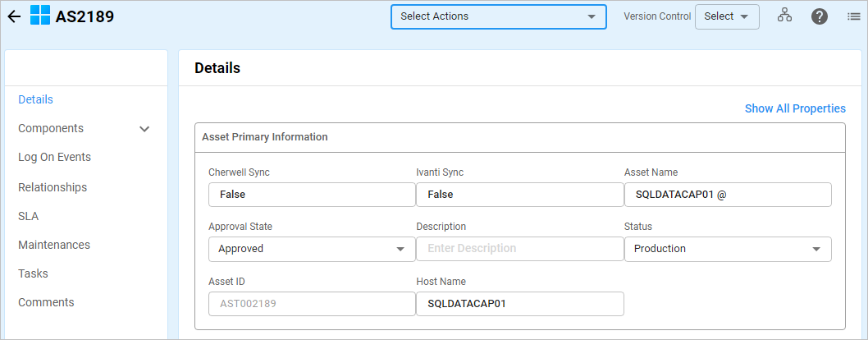Open the Tasks sidebar item

pyautogui.click(x=33, y=273)
